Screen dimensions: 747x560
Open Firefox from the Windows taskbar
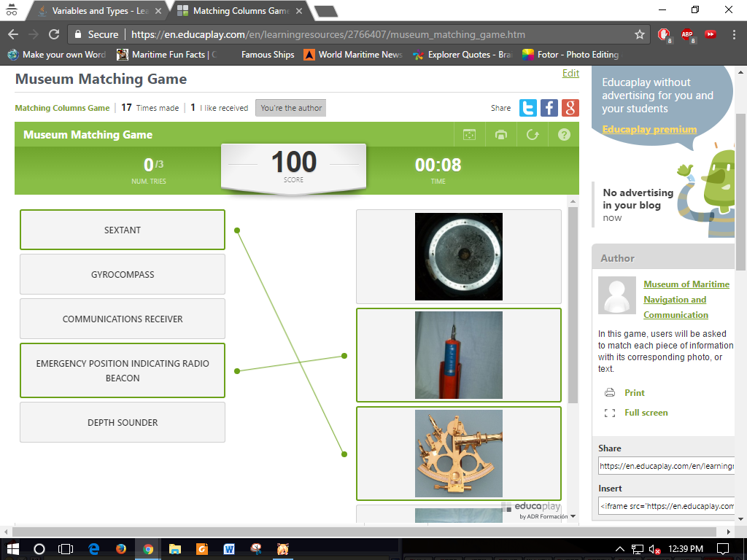(x=121, y=548)
